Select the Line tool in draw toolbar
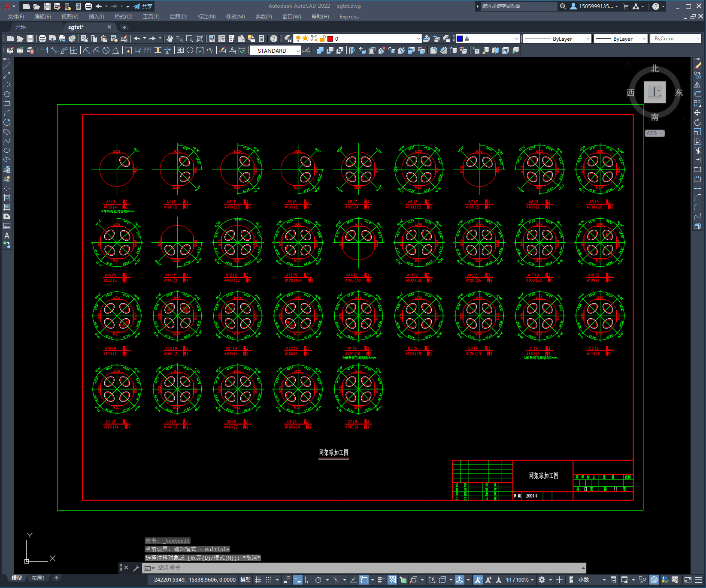The width and height of the screenshot is (706, 588). coord(7,66)
